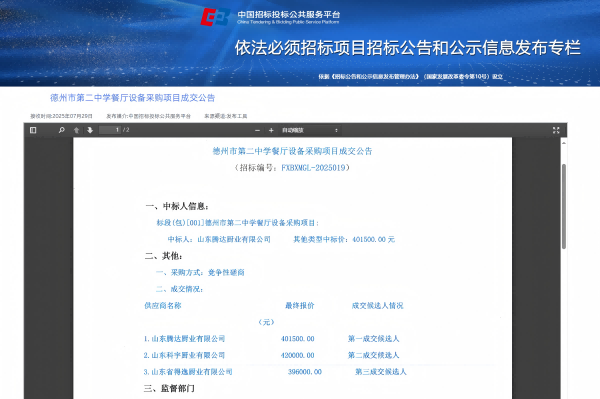Click the vertical scrollbar thumb of PDF viewer
Viewport: 600px width, 399px height.
pyautogui.click(x=564, y=207)
